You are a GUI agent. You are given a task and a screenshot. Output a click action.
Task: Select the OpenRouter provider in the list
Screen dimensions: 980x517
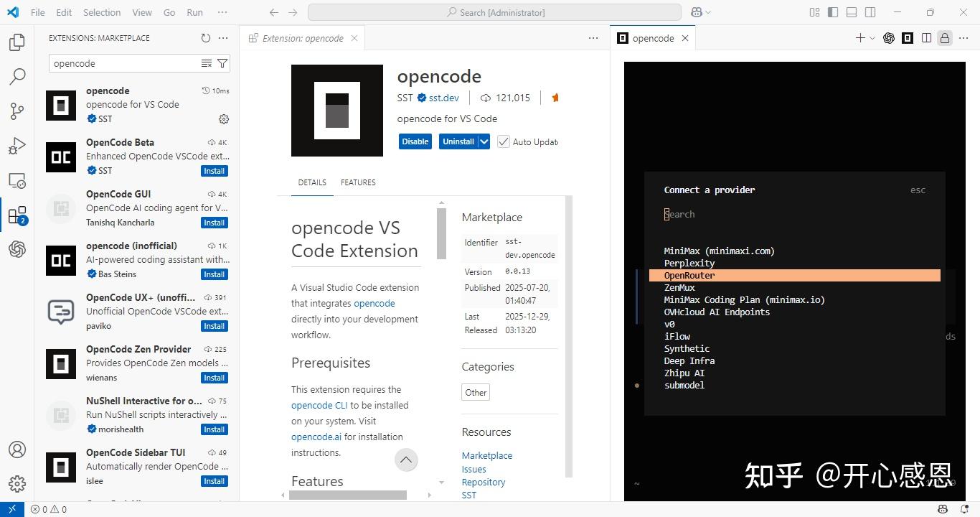tap(795, 276)
